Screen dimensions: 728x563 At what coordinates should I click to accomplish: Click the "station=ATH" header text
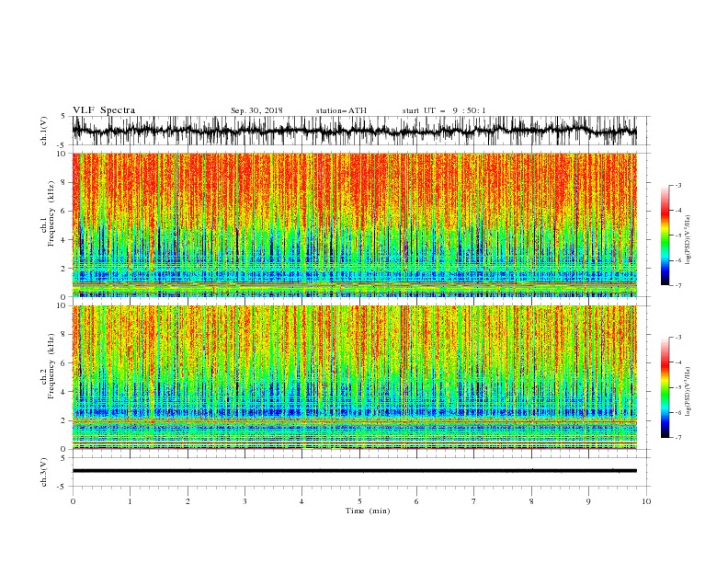pos(341,110)
